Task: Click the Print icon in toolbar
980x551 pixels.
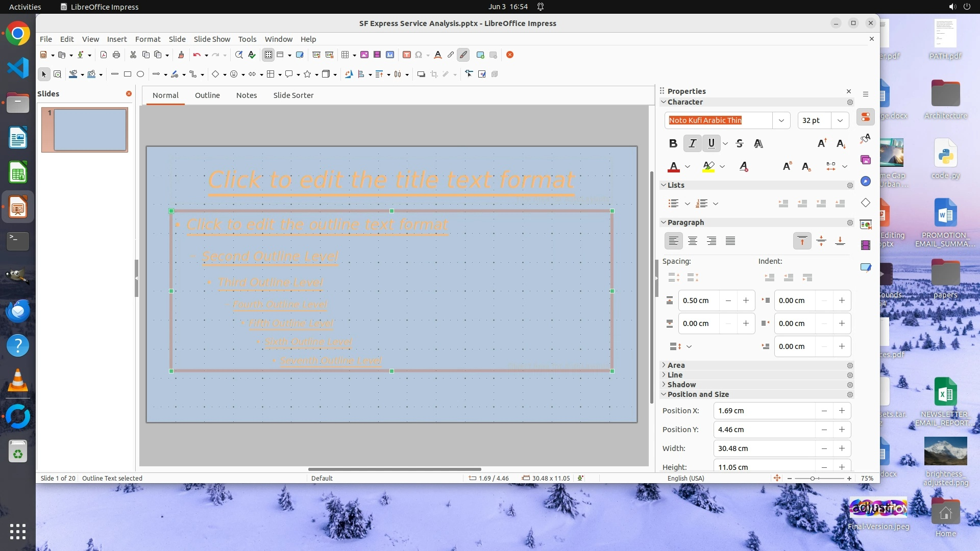Action: [116, 55]
